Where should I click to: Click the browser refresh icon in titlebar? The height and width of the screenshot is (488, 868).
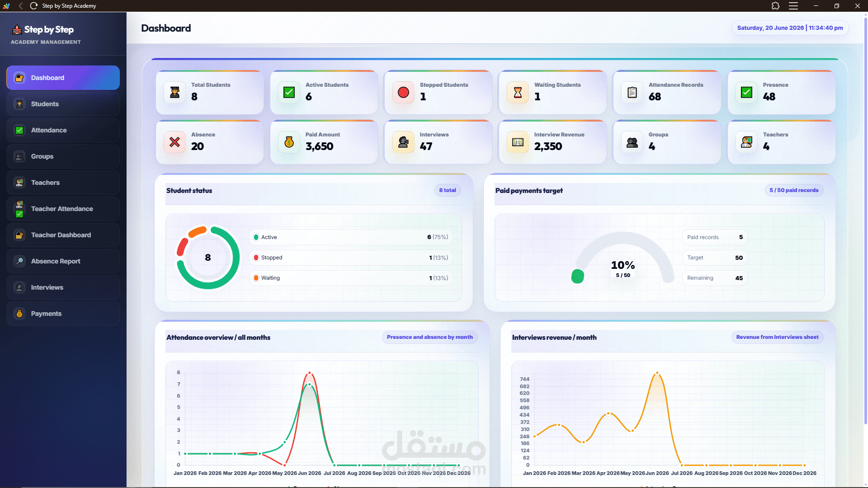(x=34, y=6)
